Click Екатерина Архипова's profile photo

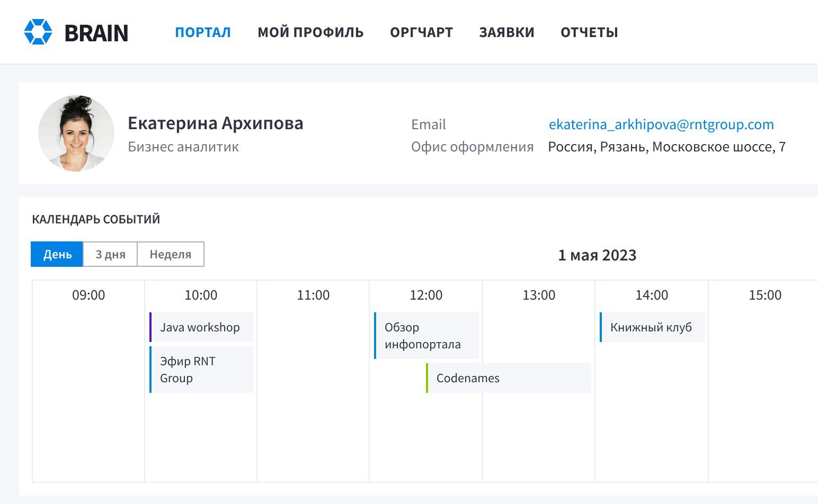pos(76,133)
